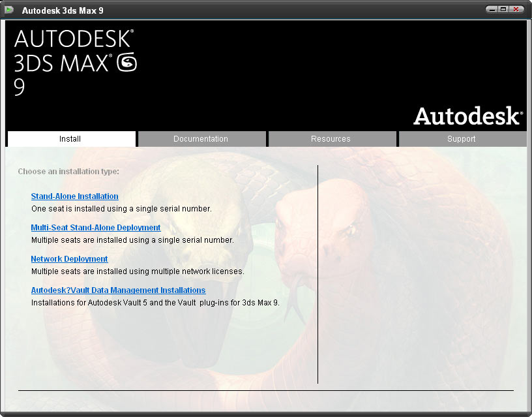Open Autodesk Vault Data Management Installations link

(x=118, y=290)
